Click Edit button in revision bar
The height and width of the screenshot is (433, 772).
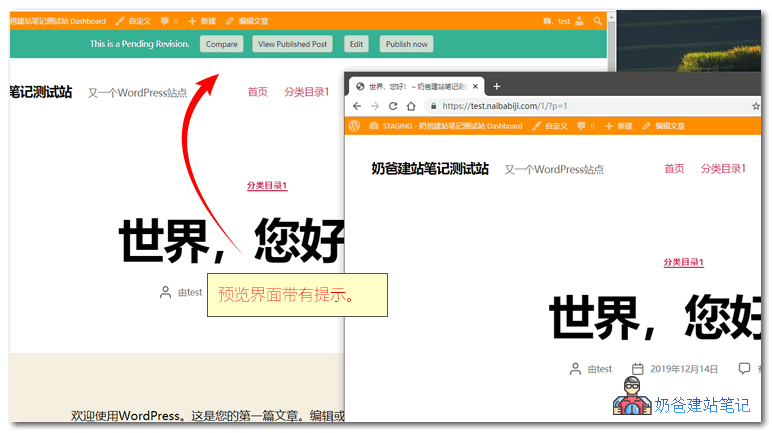tap(356, 44)
